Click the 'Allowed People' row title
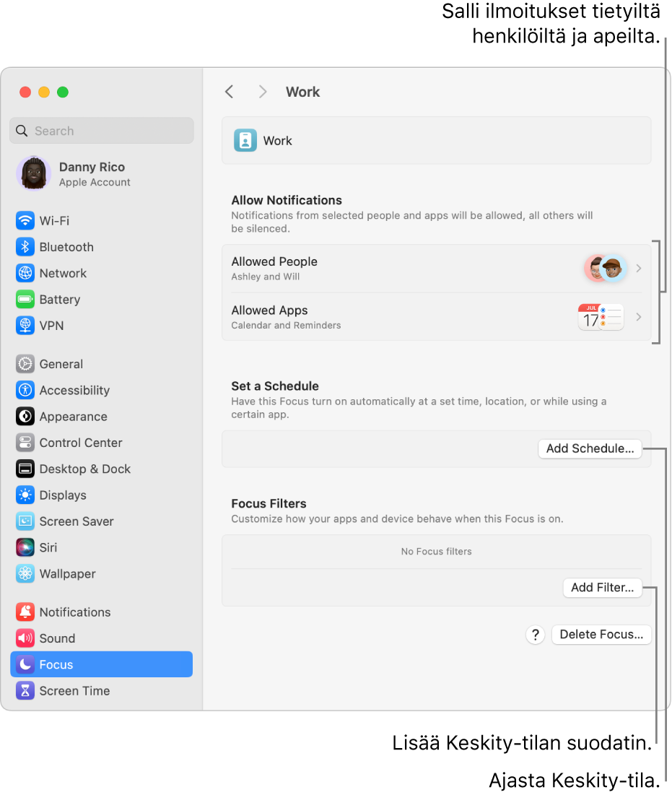Image resolution: width=672 pixels, height=795 pixels. coord(274,261)
